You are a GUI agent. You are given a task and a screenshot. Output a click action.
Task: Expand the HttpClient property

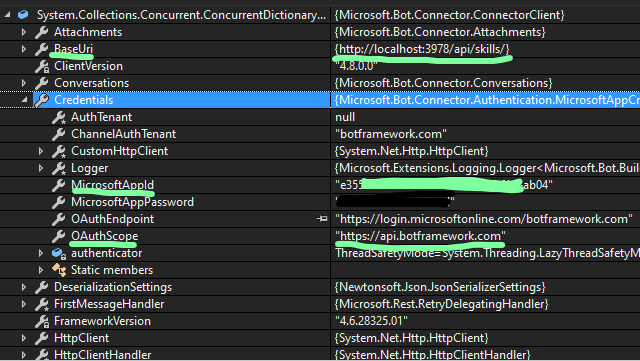24,338
